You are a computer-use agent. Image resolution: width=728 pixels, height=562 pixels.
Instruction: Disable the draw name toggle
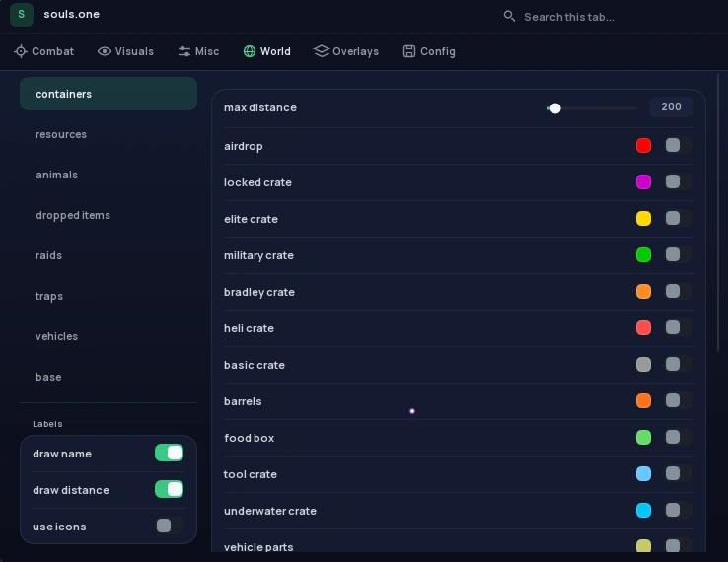pyautogui.click(x=169, y=453)
